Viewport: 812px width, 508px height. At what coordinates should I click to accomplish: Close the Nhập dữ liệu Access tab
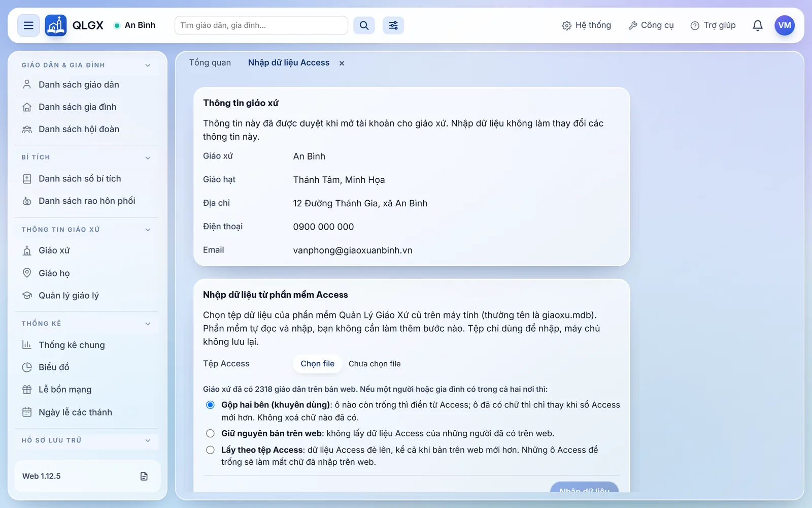[342, 63]
